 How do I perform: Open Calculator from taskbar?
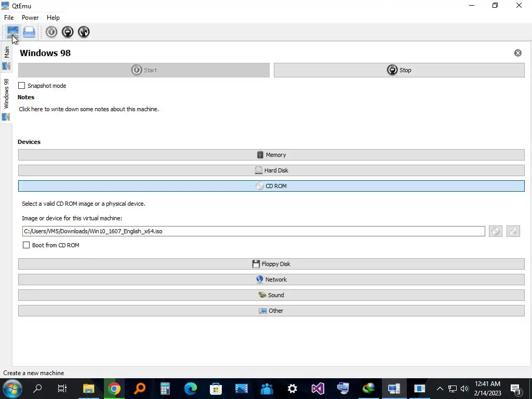point(165,389)
